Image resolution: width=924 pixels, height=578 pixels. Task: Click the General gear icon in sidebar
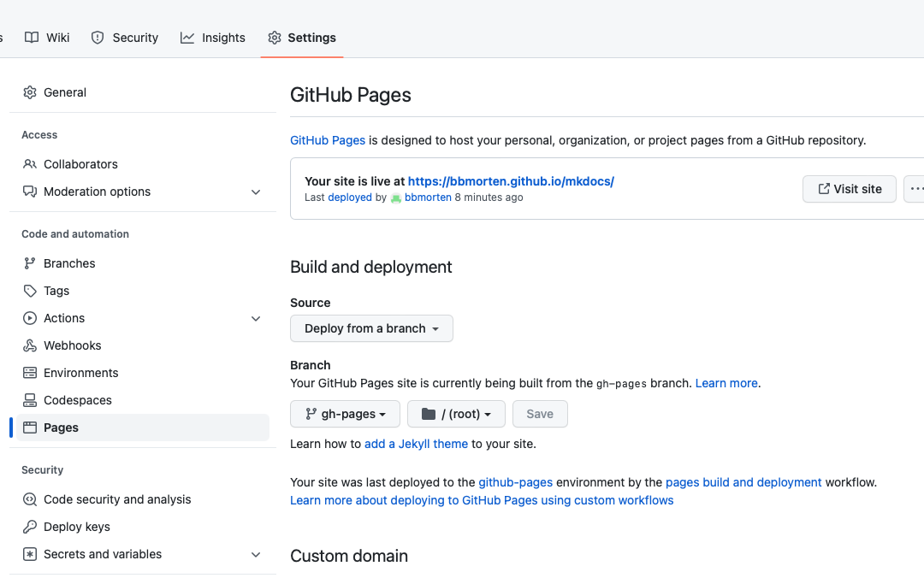[30, 92]
